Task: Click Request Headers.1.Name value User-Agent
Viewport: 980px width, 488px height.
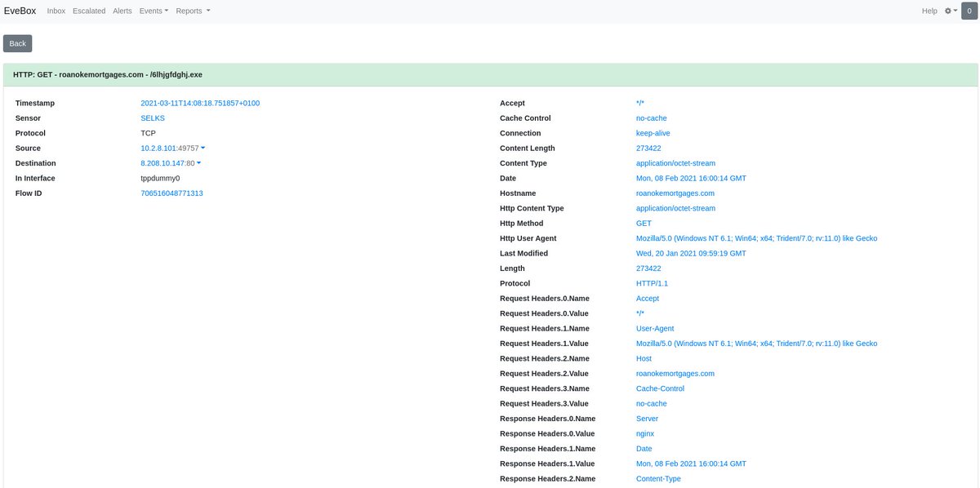Action: pos(655,328)
